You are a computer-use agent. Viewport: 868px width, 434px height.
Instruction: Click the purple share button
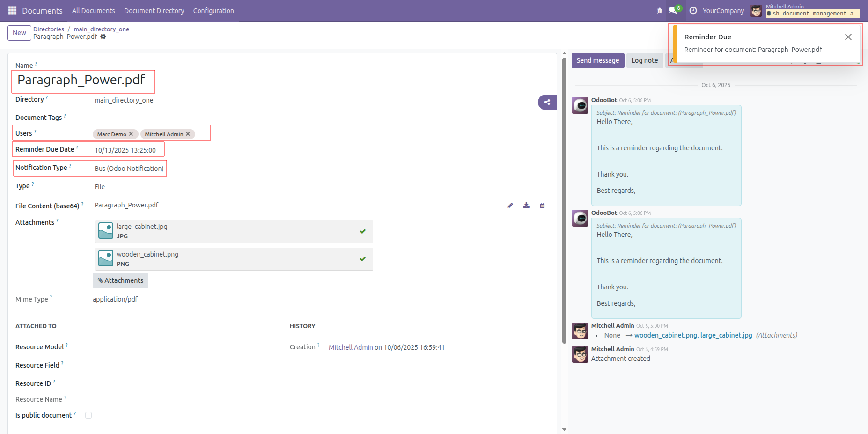547,102
